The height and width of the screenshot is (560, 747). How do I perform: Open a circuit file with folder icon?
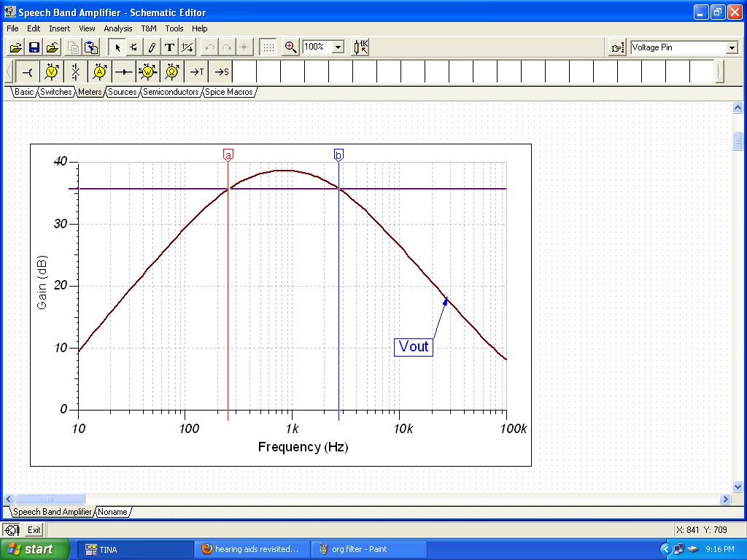(16, 47)
